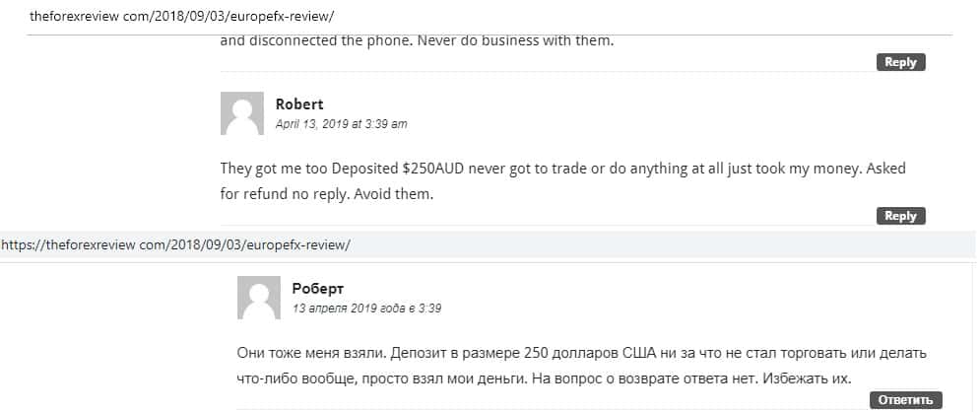Click the https://theforexreview address bar URL

click(x=175, y=243)
